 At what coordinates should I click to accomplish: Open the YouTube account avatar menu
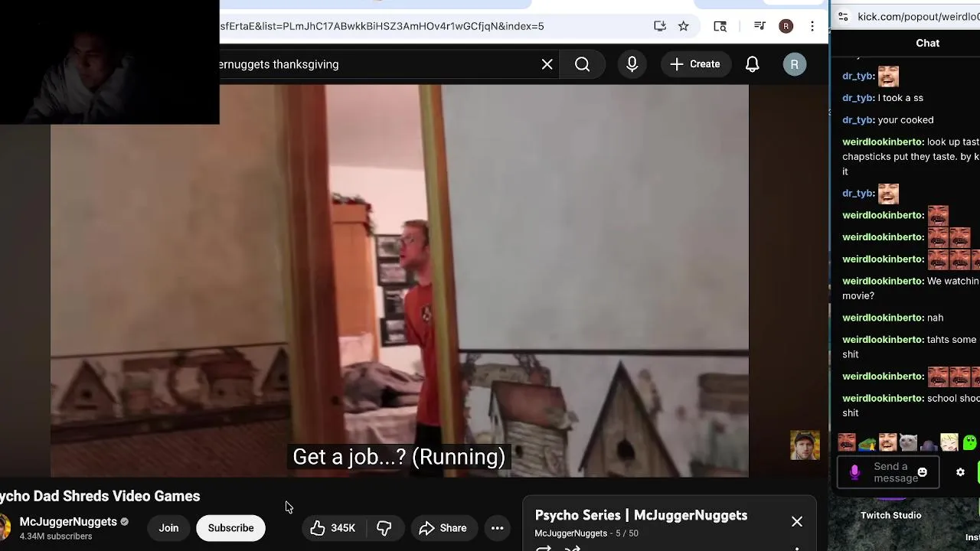(794, 64)
